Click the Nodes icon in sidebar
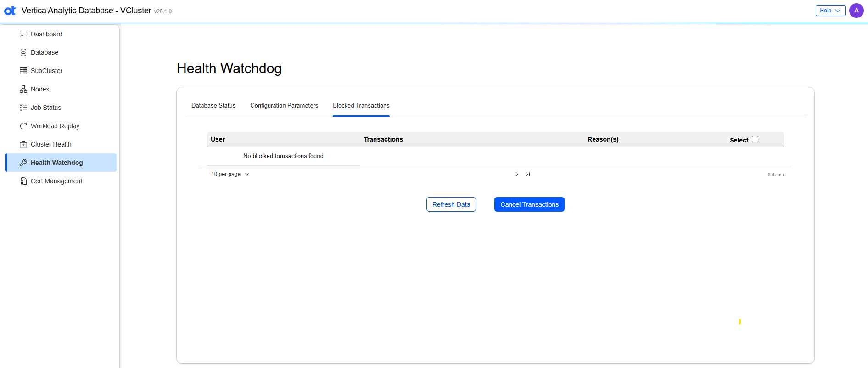This screenshot has height=368, width=868. [23, 89]
